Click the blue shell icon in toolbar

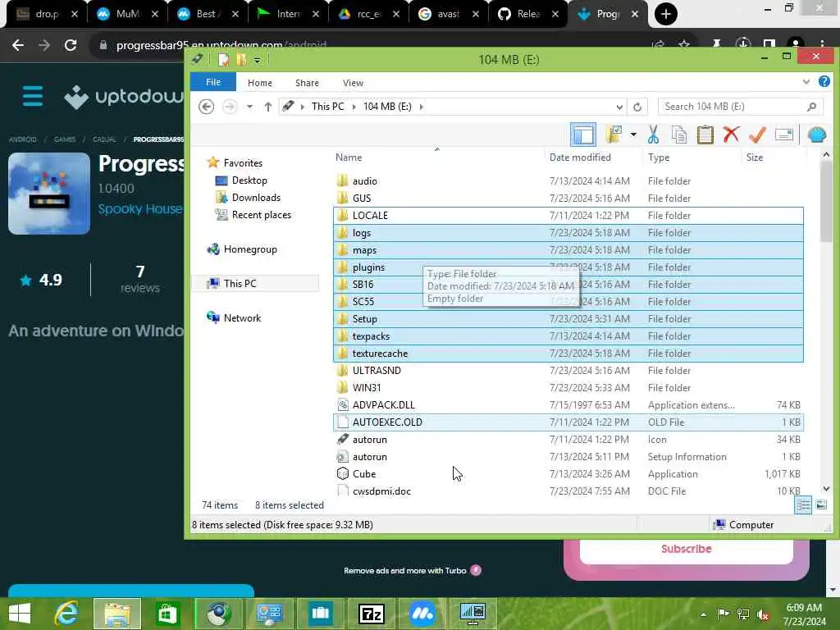(816, 135)
